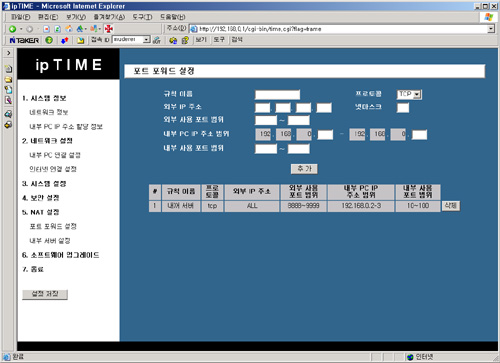The width and height of the screenshot is (500, 363).
Task: Open the TCP protocol dropdown
Action: [x=409, y=94]
